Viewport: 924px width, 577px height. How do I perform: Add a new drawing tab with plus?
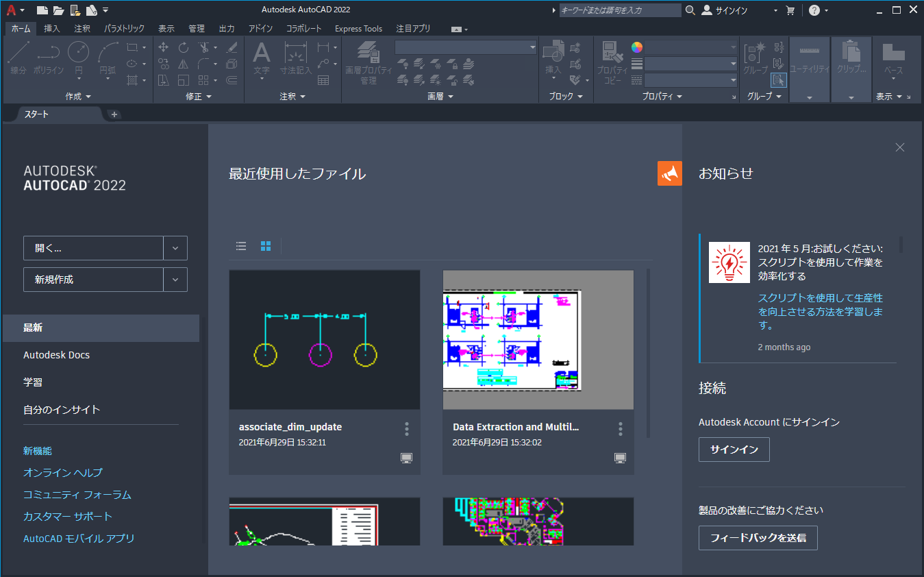[114, 114]
